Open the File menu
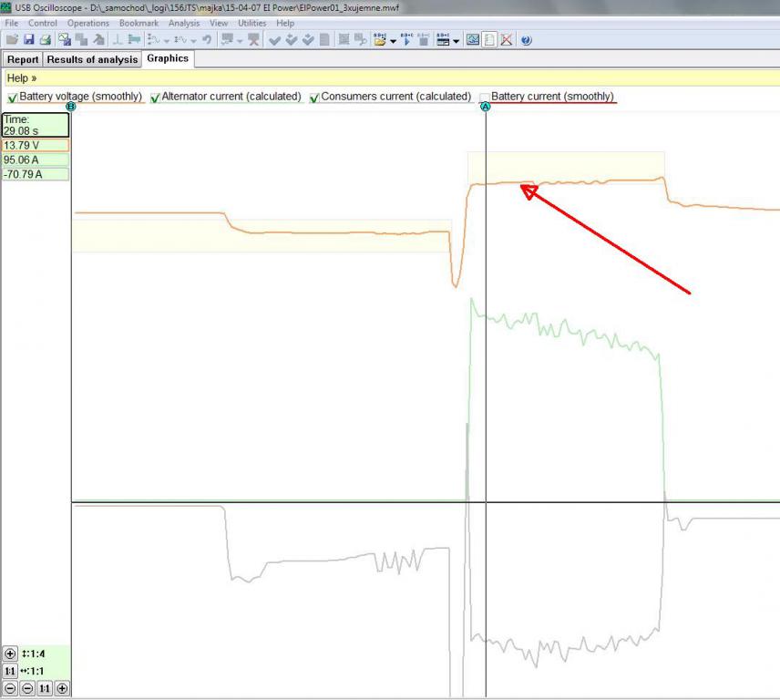 [x=12, y=23]
